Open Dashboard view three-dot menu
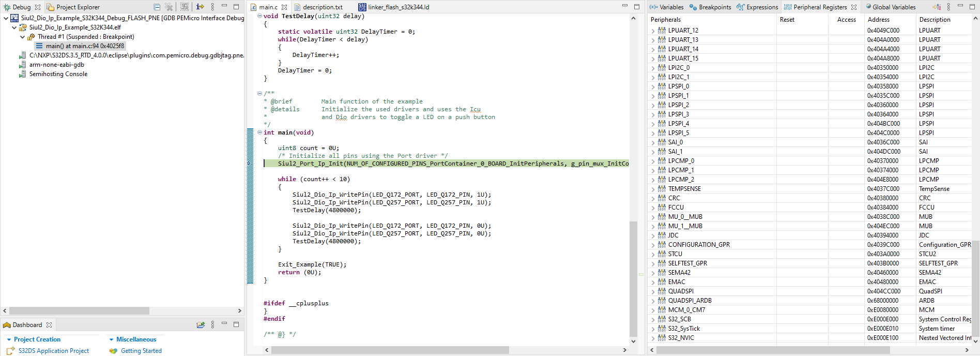980x356 pixels. point(212,325)
